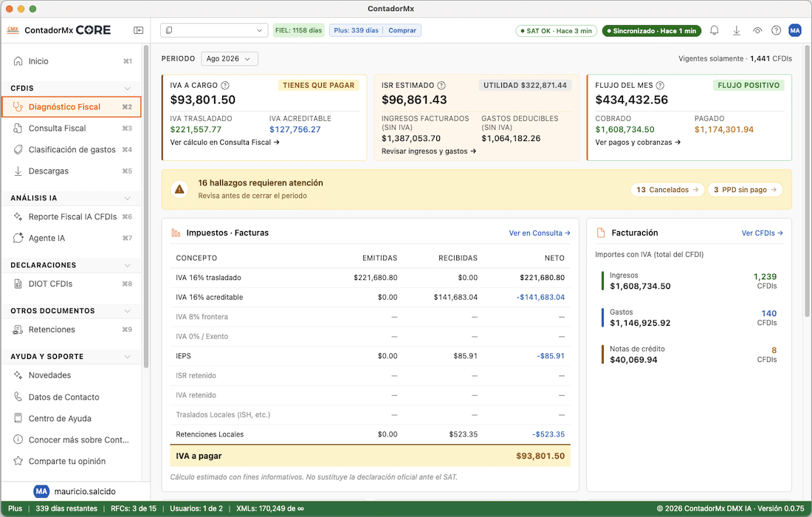
Task: Click 'XMLs: 170,249 de ∞' in status bar
Action: [x=270, y=509]
